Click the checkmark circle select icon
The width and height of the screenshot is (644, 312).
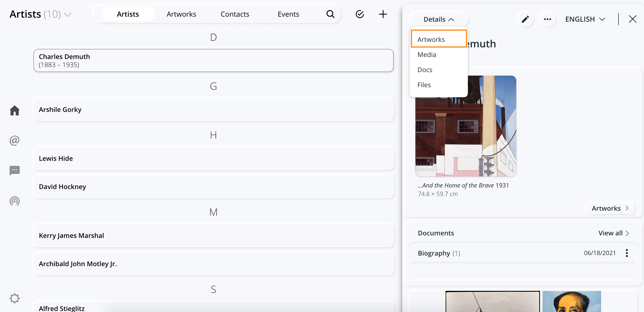(360, 14)
